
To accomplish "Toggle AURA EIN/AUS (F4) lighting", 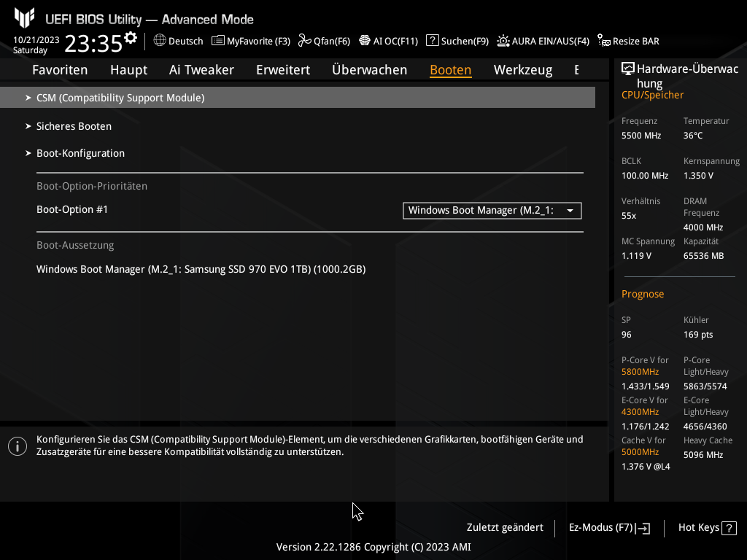I will pos(543,41).
